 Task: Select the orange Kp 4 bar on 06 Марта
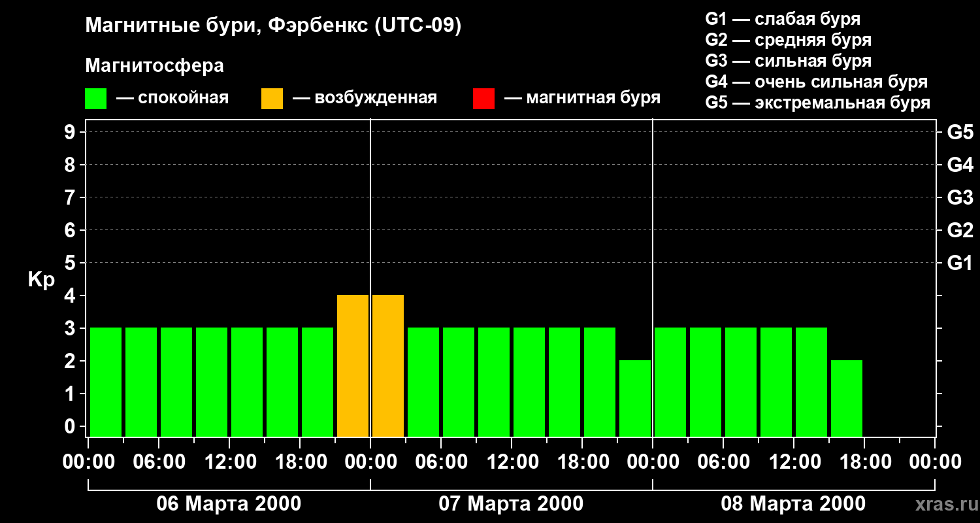(353, 365)
